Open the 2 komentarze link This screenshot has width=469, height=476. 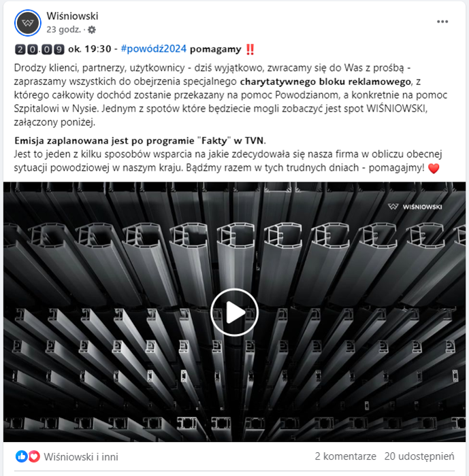(x=345, y=456)
